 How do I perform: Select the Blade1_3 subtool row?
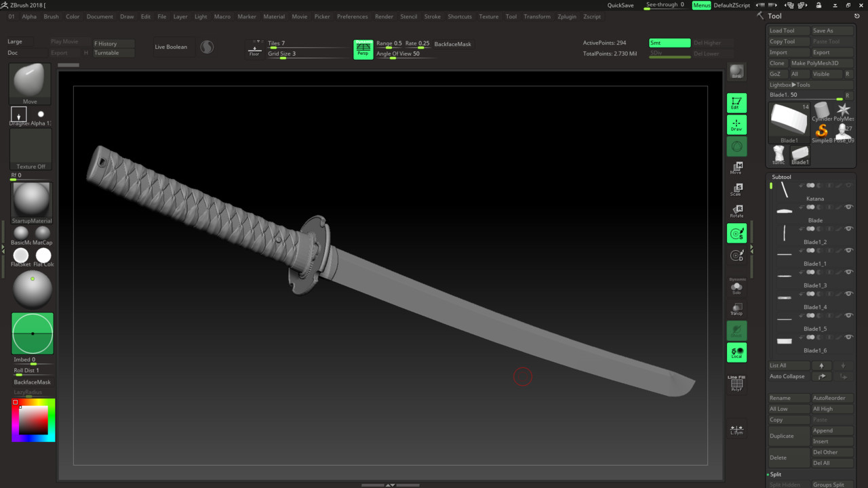pos(812,278)
